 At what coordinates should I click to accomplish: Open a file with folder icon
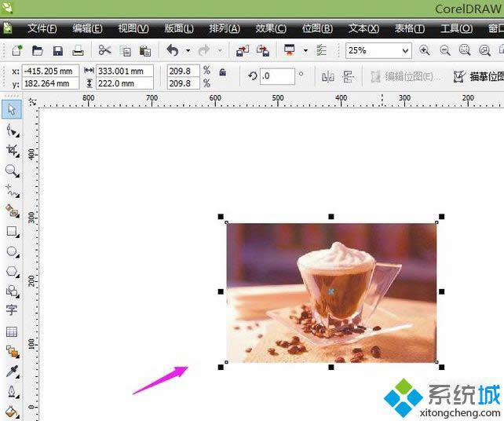pyautogui.click(x=38, y=50)
